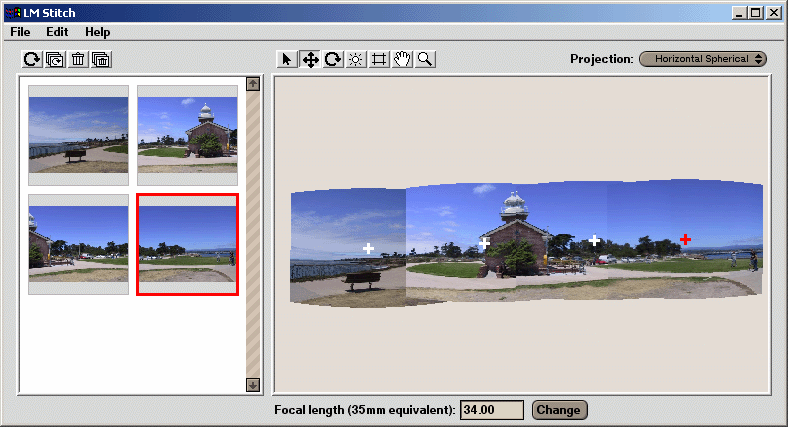Select the magnifying glass zoom tool
This screenshot has height=427, width=788.
point(426,59)
